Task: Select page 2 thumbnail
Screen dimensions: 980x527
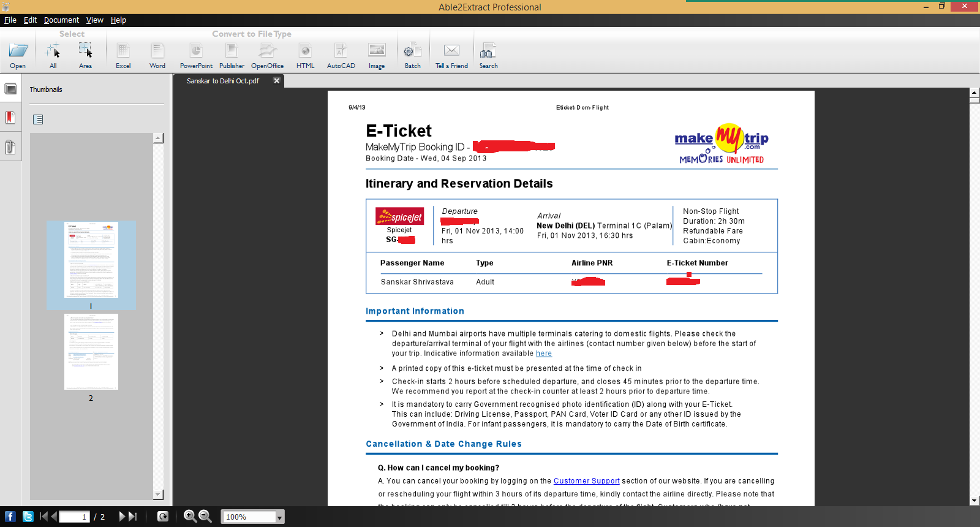Action: [91, 352]
